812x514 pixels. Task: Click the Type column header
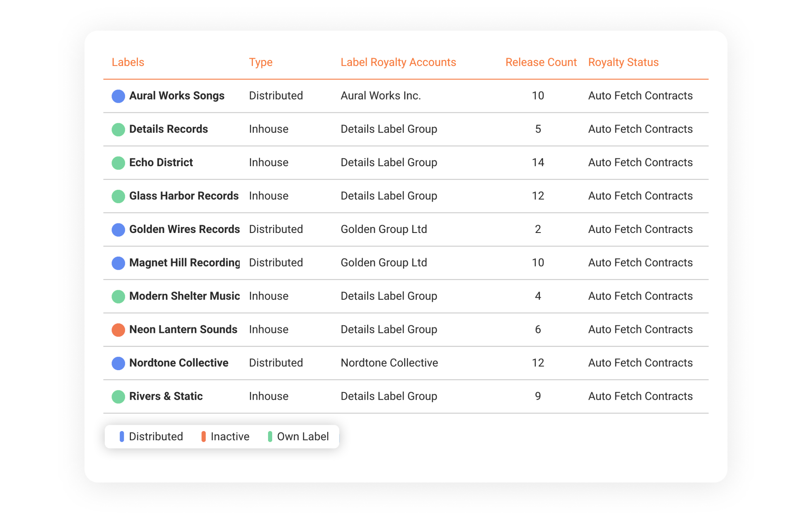click(261, 62)
